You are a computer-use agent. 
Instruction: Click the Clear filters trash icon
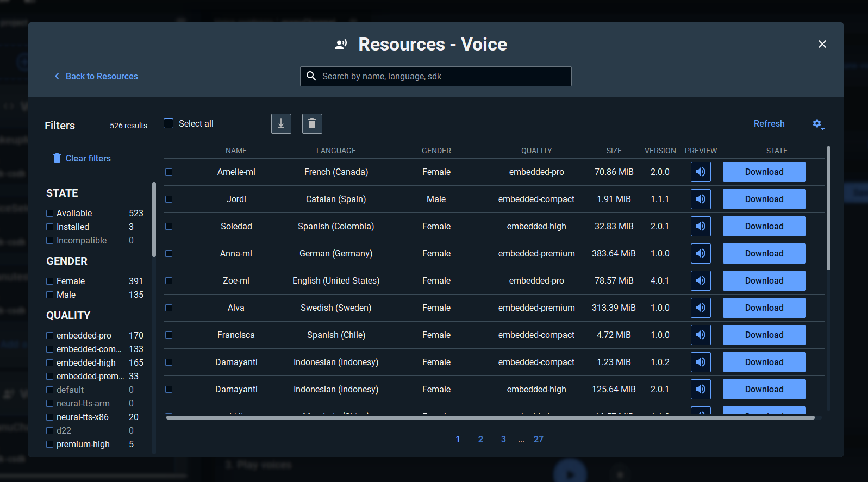point(57,158)
